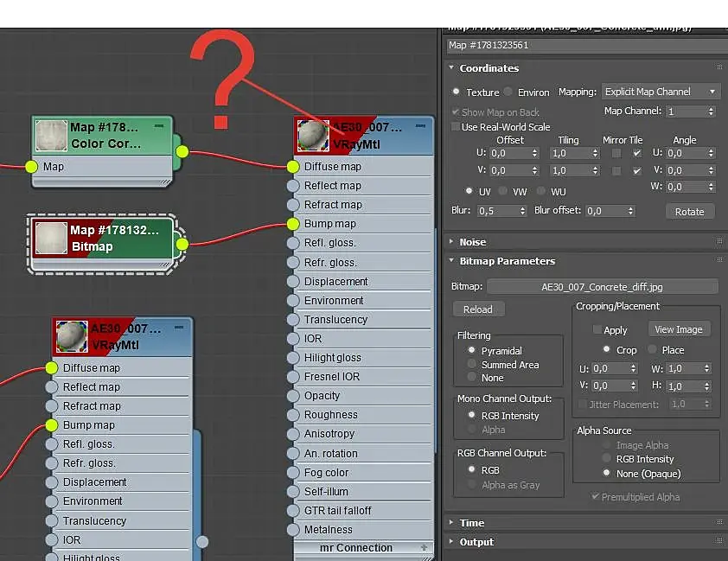Click Diffuse map socket on upper VRayMtl node
This screenshot has width=728, height=561.
[x=293, y=167]
